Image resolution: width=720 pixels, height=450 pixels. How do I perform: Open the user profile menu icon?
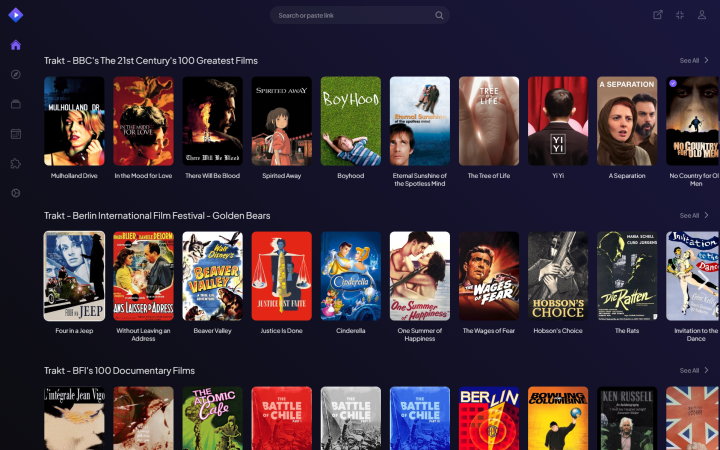[x=701, y=15]
